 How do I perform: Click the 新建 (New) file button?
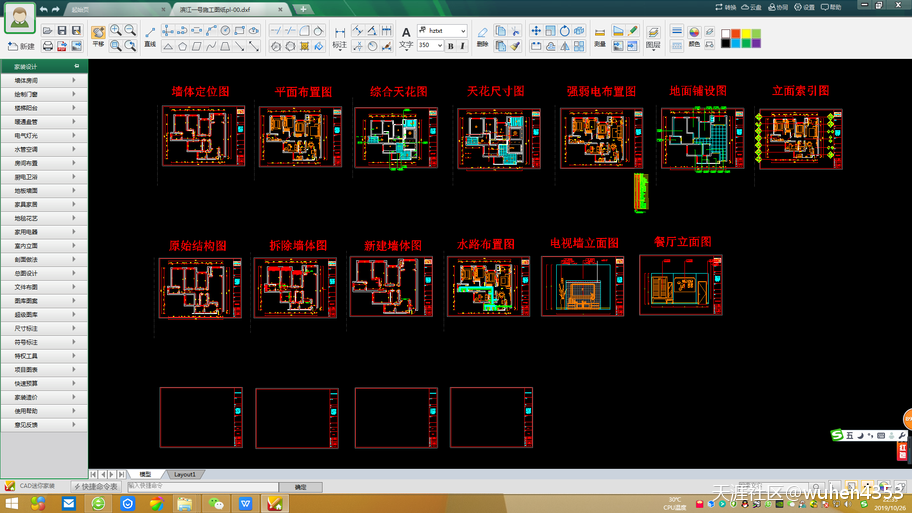[20, 46]
